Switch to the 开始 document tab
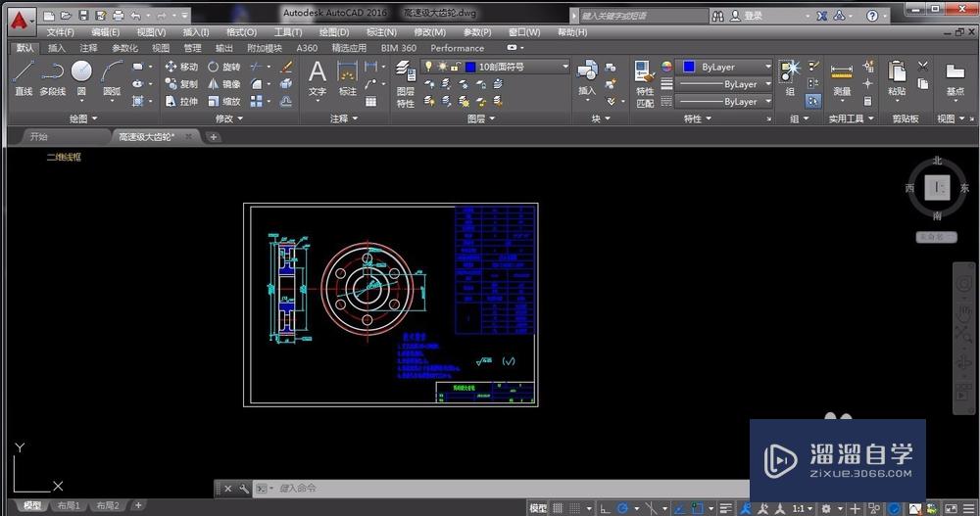The width and height of the screenshot is (980, 516). pos(38,137)
